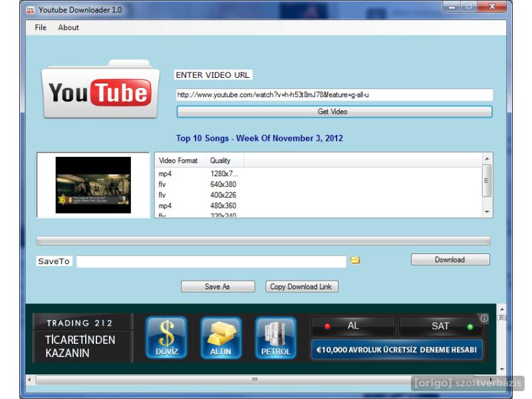The width and height of the screenshot is (532, 399).
Task: Click the video title Top 10 Songs text
Action: tap(259, 138)
